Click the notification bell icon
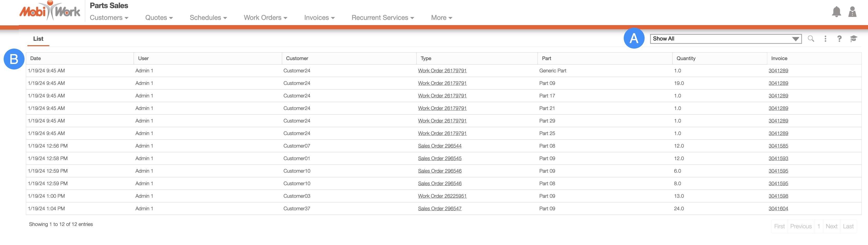This screenshot has width=868, height=245. pyautogui.click(x=836, y=12)
